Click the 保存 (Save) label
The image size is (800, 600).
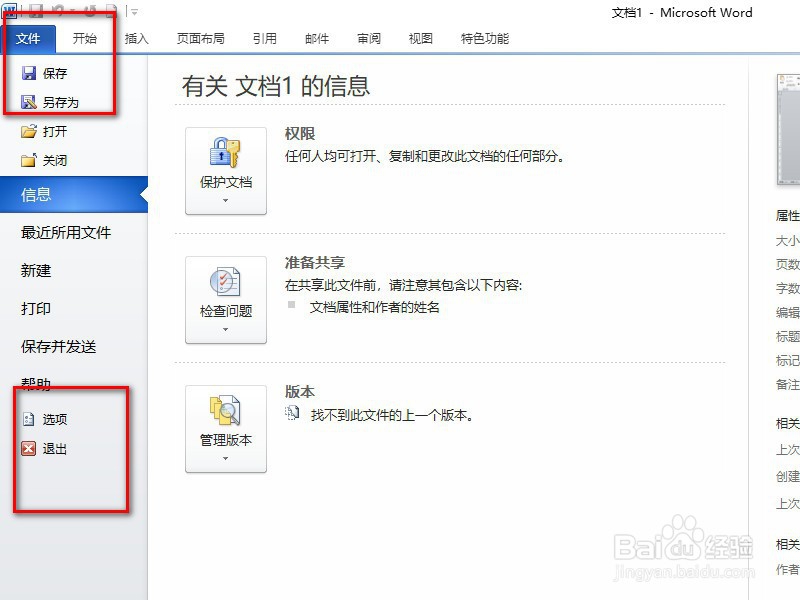pyautogui.click(x=55, y=73)
